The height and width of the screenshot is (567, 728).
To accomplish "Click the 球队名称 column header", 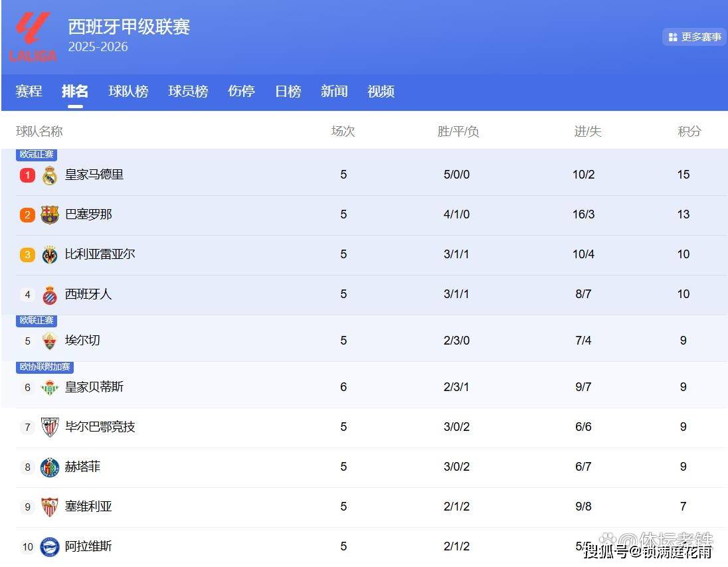I will click(x=39, y=131).
